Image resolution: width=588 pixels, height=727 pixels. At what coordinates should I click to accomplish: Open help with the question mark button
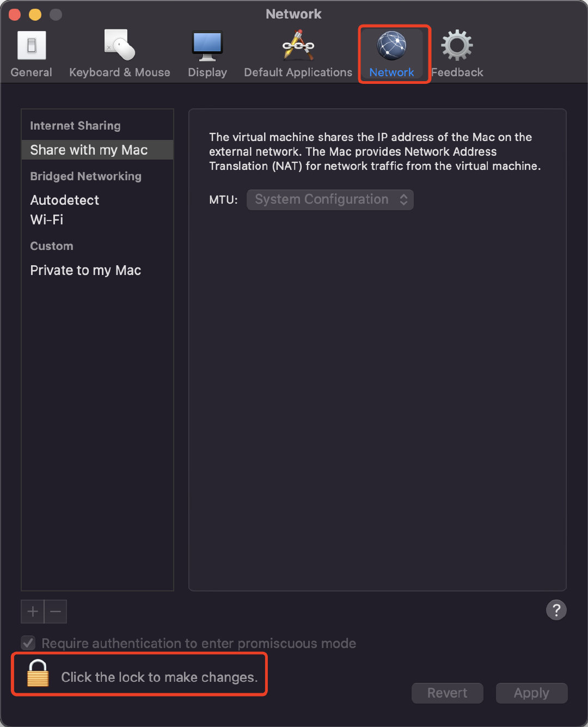coord(556,610)
